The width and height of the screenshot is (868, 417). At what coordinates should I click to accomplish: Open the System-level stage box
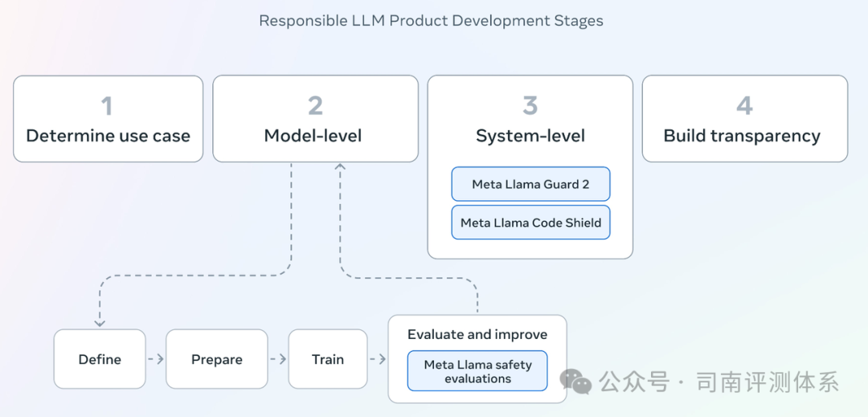[x=530, y=167]
